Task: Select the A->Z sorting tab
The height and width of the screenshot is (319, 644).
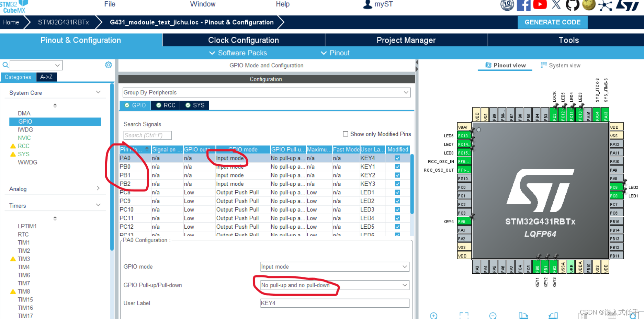Action: click(46, 77)
